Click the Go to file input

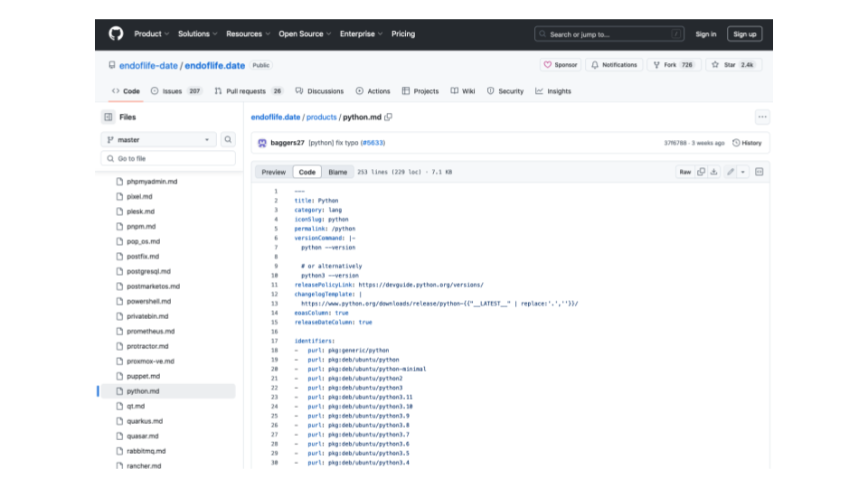[168, 159]
